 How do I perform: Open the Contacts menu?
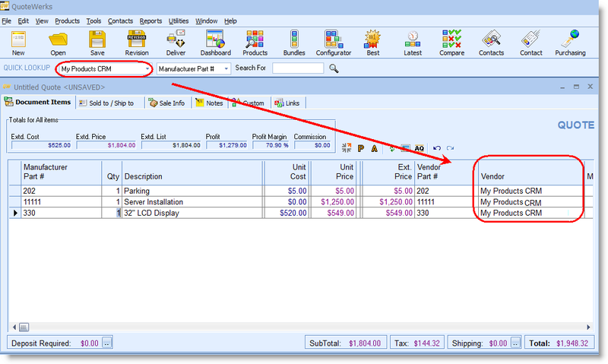click(x=120, y=21)
